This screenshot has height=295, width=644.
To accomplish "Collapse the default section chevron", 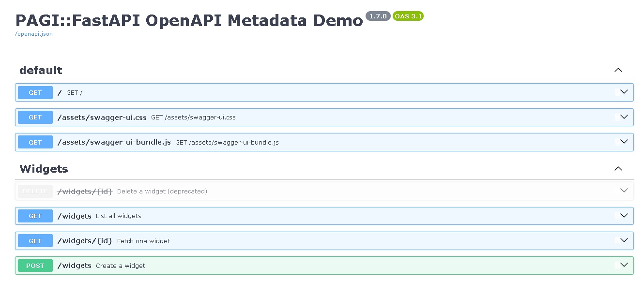I will click(x=618, y=70).
